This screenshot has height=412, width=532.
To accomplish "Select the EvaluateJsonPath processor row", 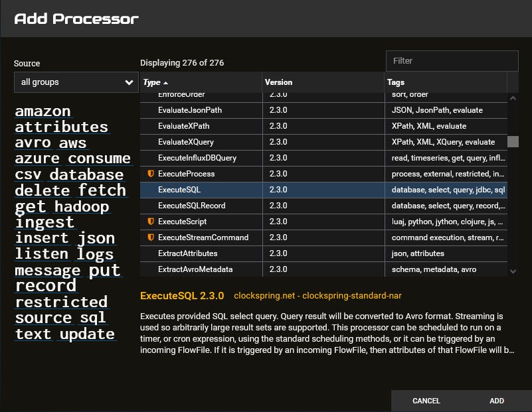I will tap(323, 110).
